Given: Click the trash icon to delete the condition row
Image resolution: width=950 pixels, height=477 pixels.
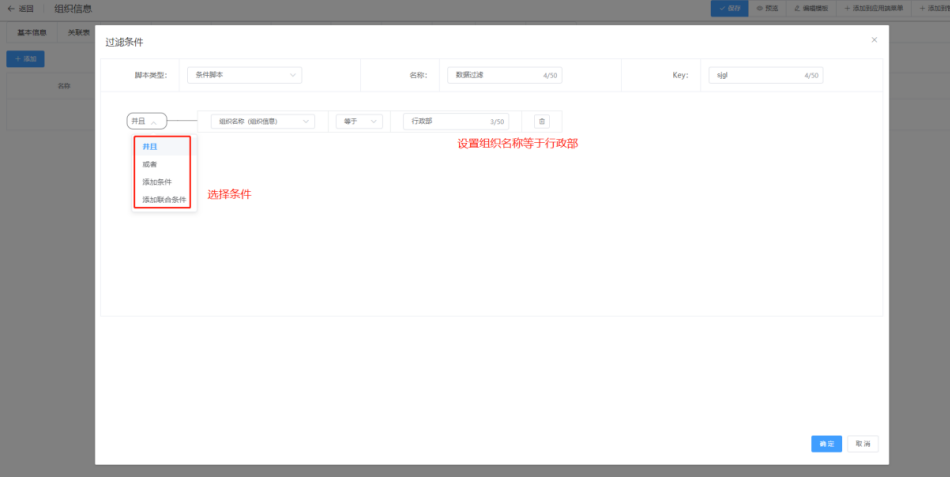Looking at the screenshot, I should click(542, 121).
